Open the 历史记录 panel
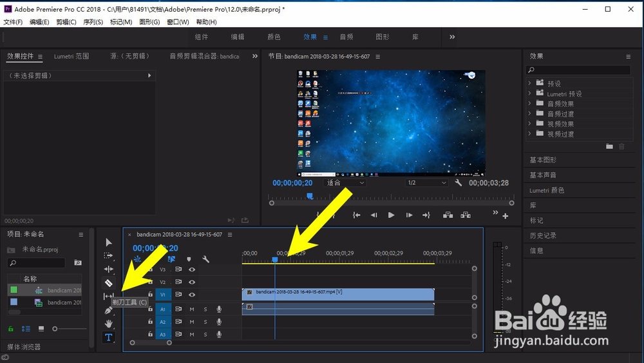644x363 pixels. click(x=543, y=235)
